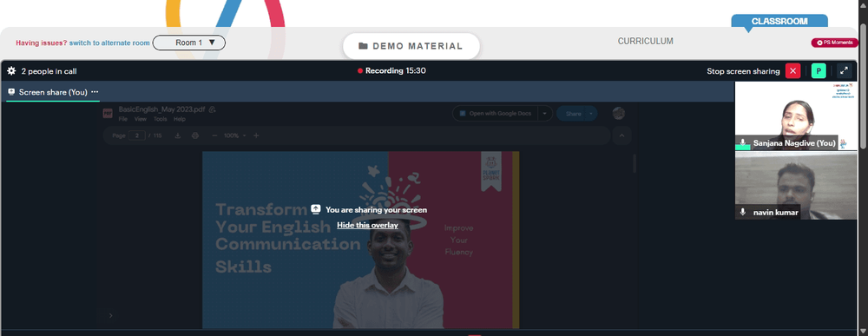868x336 pixels.
Task: Open the Help menu in PDF viewer
Action: [180, 119]
